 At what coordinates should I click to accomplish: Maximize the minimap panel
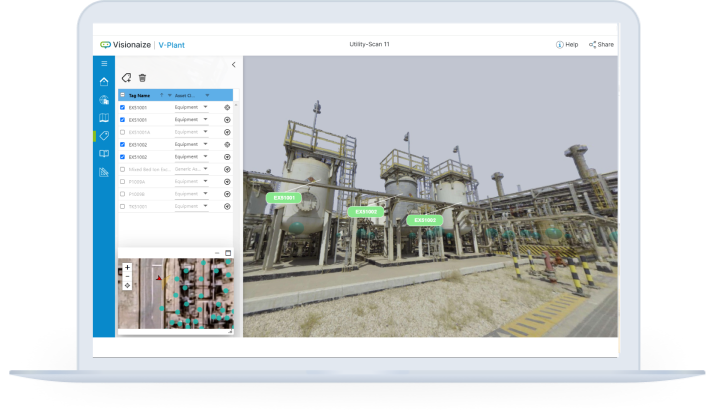(228, 252)
